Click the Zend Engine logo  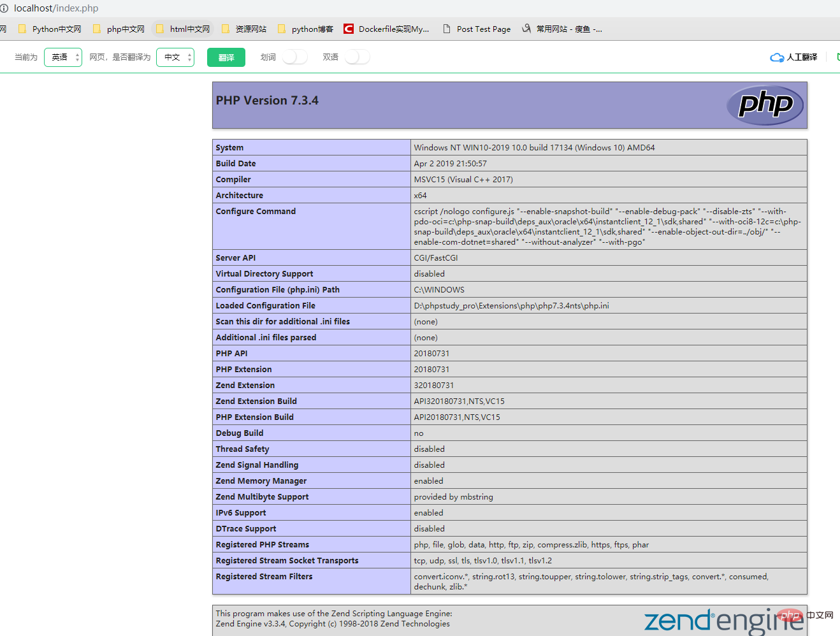click(x=724, y=620)
